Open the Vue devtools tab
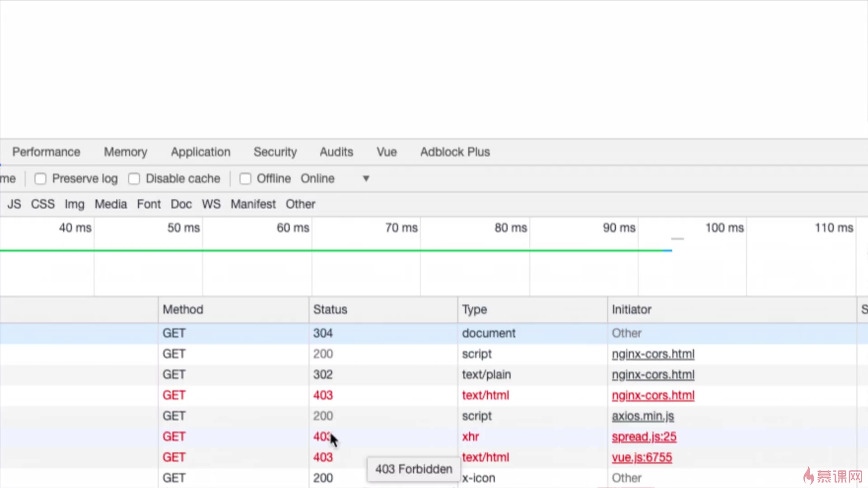Image resolution: width=868 pixels, height=488 pixels. tap(387, 152)
